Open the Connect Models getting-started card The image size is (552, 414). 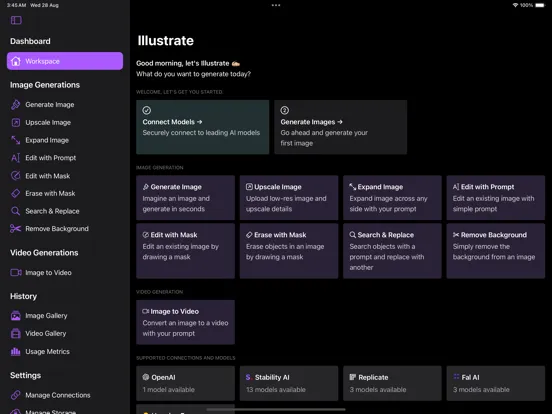(x=202, y=127)
